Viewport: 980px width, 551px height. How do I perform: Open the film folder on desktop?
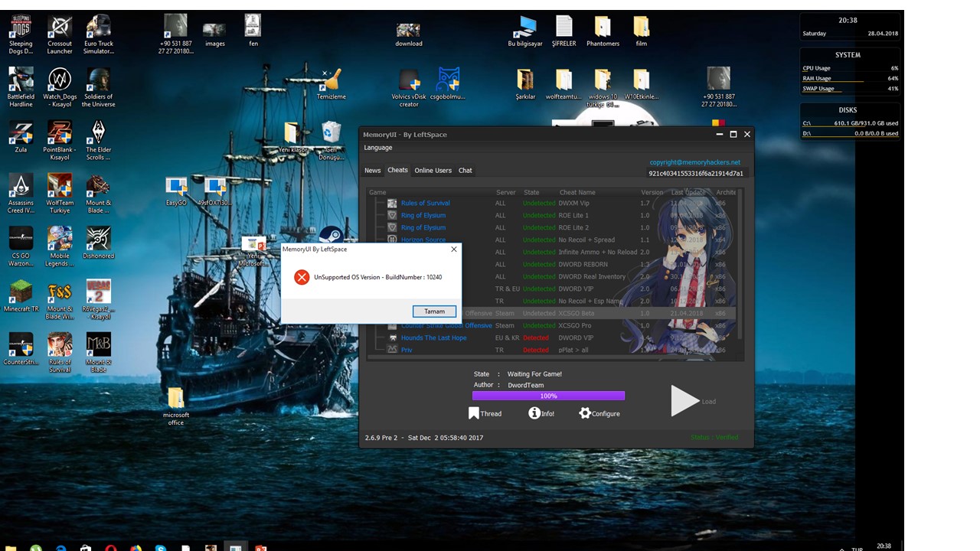point(642,31)
